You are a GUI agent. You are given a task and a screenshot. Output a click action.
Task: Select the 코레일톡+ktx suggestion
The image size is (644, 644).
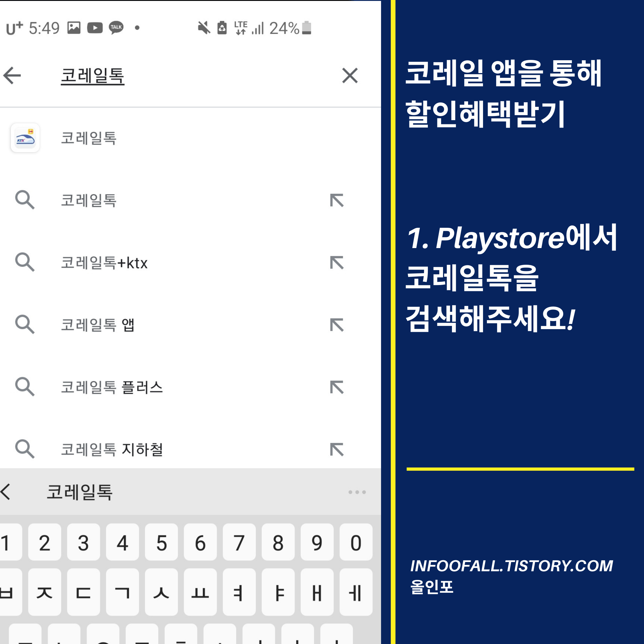coord(104,263)
